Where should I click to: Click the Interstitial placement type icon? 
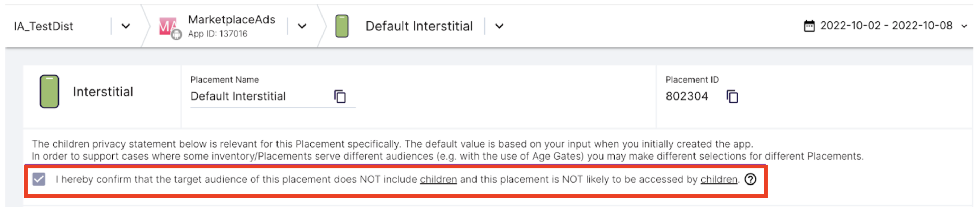(50, 92)
